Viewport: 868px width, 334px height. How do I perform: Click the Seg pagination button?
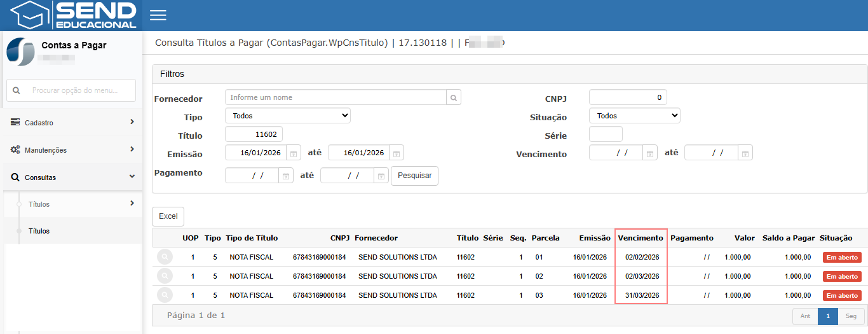click(851, 316)
